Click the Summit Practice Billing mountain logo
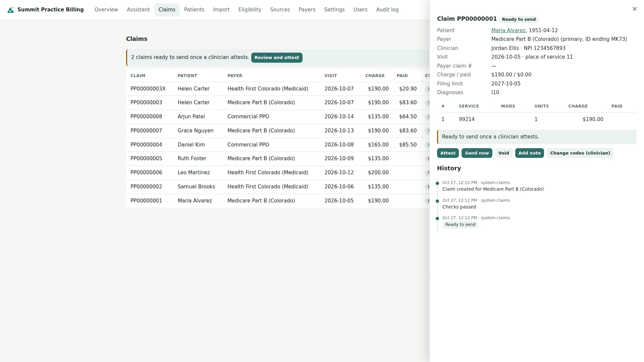The image size is (644, 362). [11, 10]
